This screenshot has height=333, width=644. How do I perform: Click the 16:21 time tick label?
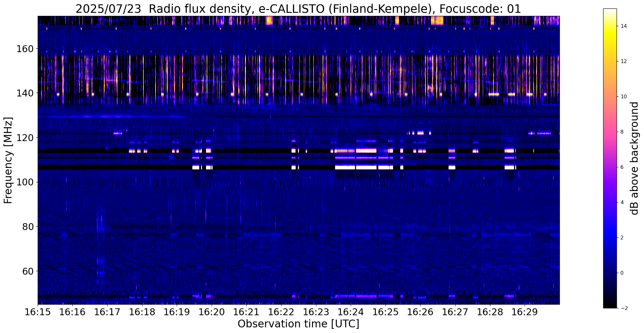pyautogui.click(x=247, y=312)
